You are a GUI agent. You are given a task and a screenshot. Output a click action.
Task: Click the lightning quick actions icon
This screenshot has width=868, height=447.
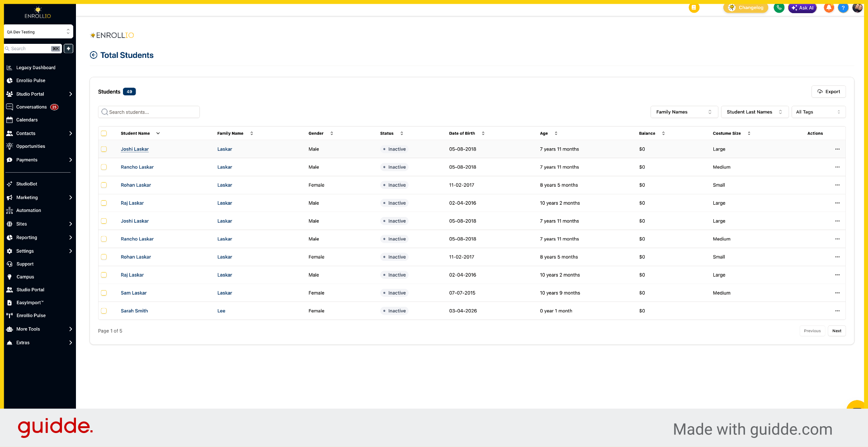tap(69, 48)
